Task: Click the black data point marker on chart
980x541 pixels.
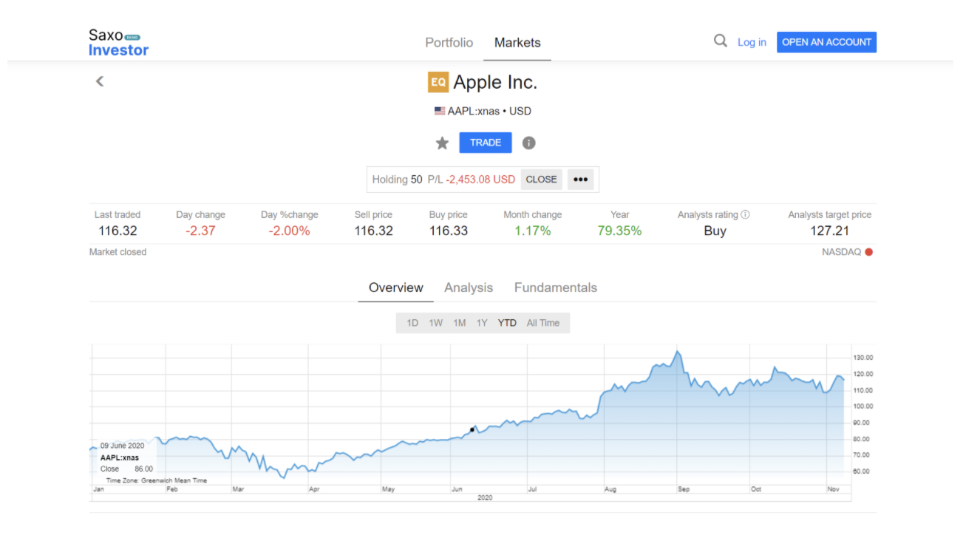Action: 473,429
